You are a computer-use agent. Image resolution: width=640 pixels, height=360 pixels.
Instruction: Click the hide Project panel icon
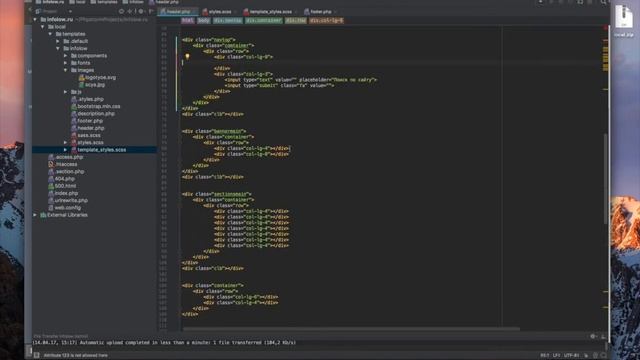point(151,11)
